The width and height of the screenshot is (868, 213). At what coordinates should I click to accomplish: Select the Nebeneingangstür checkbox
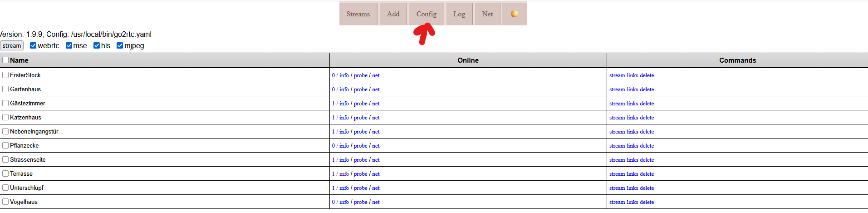pos(5,131)
